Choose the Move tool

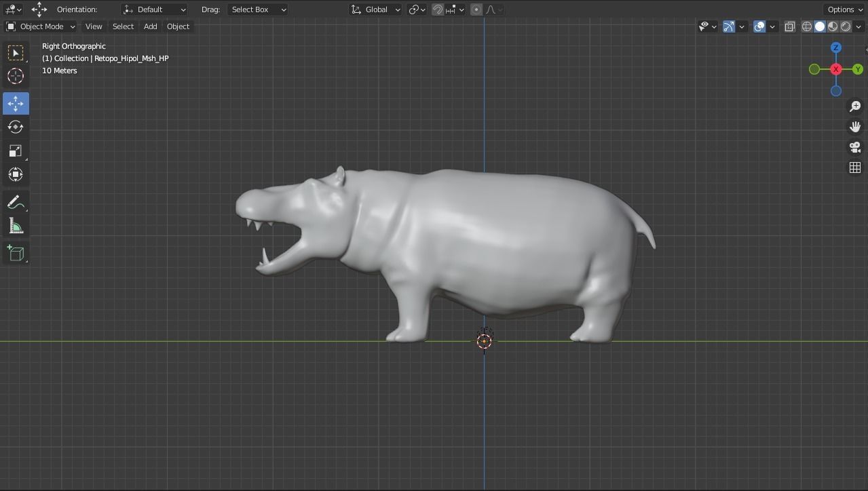click(16, 103)
